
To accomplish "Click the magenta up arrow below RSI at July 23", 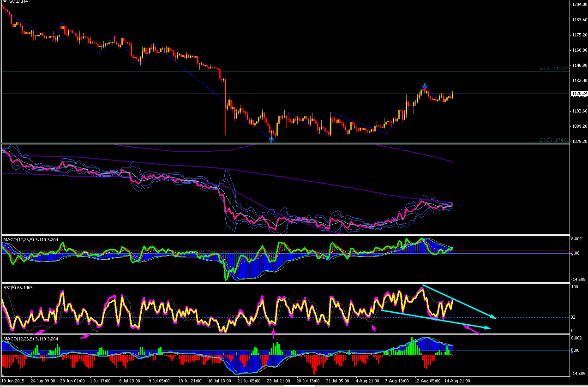I will (273, 333).
